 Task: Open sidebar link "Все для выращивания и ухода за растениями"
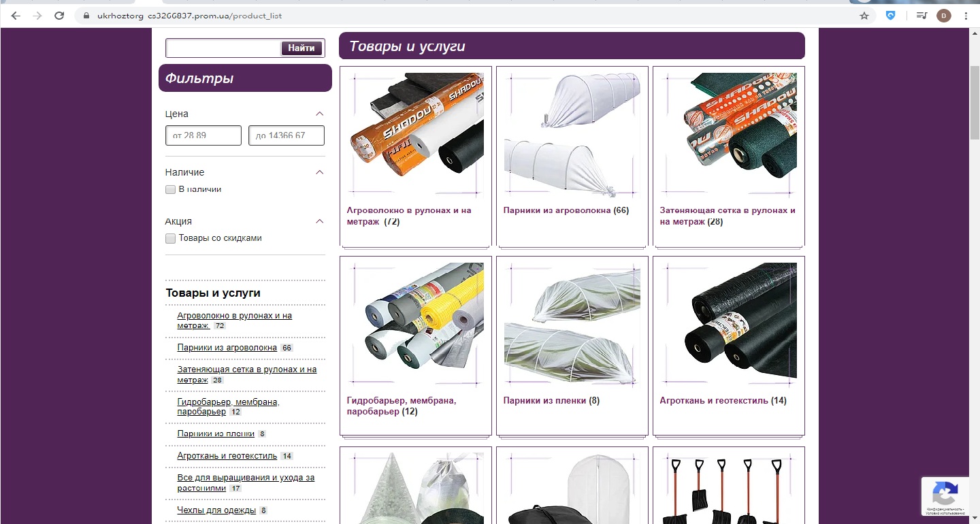point(246,482)
